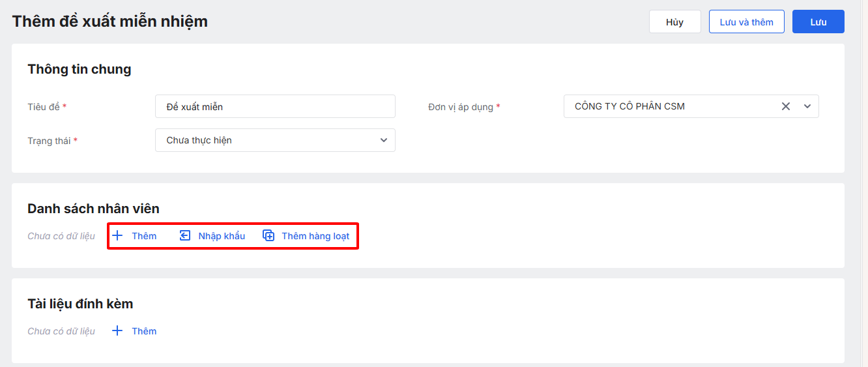Click the Thêm link in Danh sách nhân viên
Viewport: 868px width, 367px height.
[x=144, y=236]
